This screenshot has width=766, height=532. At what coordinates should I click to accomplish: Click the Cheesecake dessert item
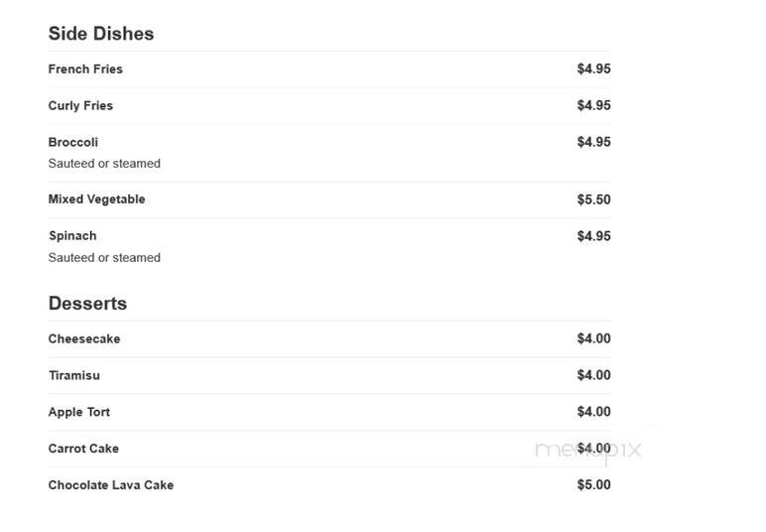84,338
